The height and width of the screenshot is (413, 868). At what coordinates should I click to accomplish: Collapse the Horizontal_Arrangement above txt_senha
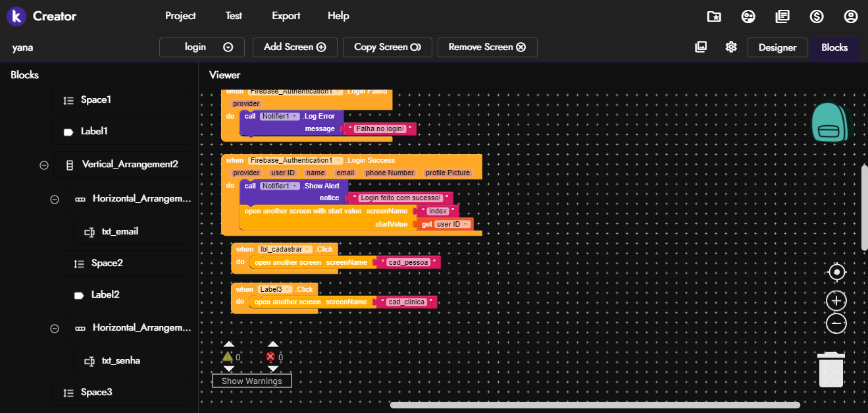[x=55, y=328]
